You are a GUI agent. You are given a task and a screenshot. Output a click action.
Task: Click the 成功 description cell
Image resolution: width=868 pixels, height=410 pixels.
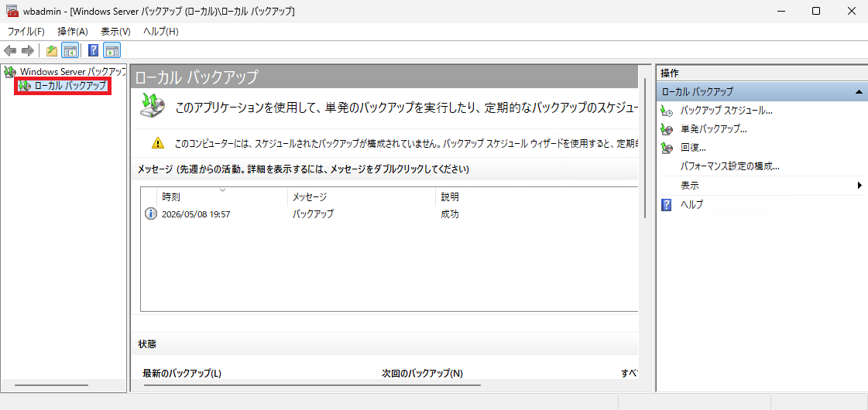[x=450, y=214]
